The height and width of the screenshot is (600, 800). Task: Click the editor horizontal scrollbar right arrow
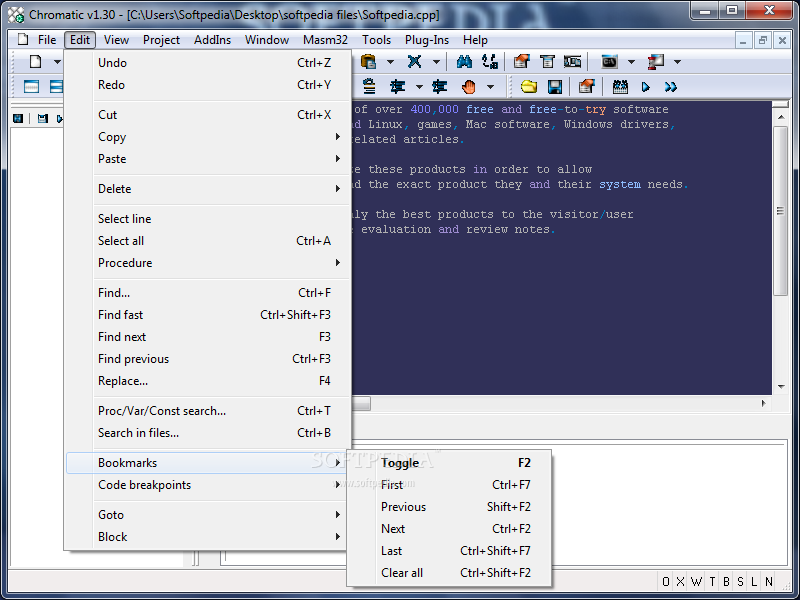[x=763, y=403]
